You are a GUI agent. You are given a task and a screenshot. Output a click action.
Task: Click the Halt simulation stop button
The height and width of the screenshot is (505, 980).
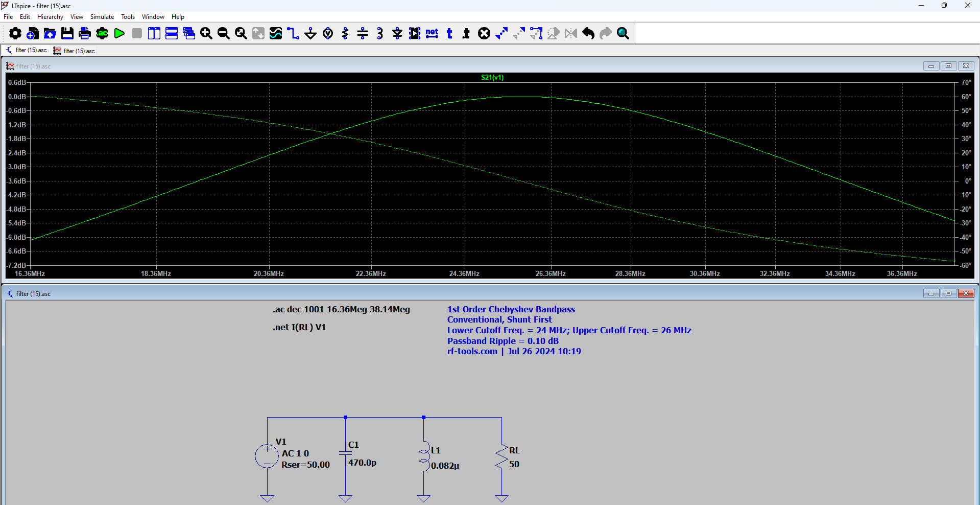pyautogui.click(x=137, y=33)
